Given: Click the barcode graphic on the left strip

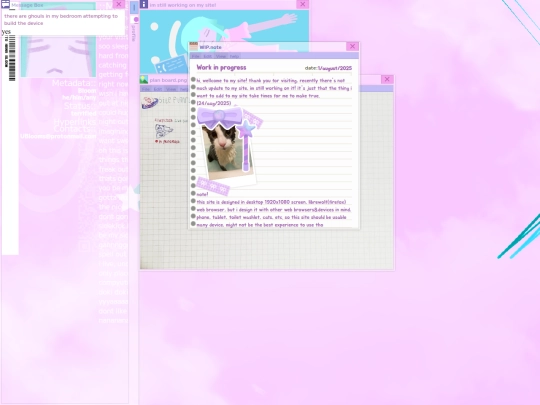Looking at the screenshot, I should coord(12,58).
